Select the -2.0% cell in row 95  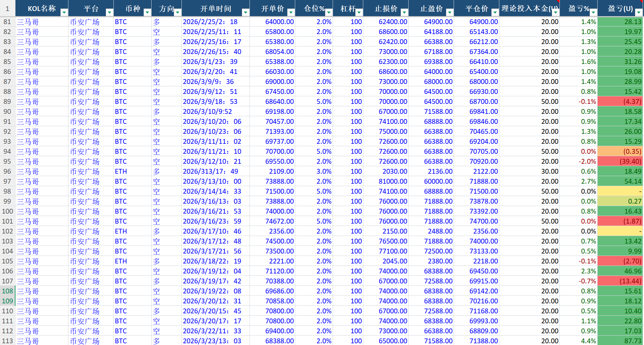(x=578, y=161)
